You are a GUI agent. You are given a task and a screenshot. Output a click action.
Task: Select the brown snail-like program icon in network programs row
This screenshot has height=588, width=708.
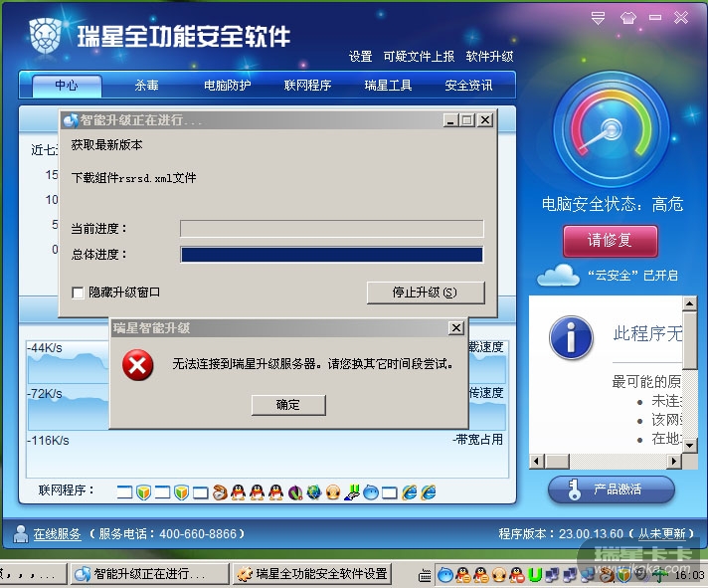220,492
